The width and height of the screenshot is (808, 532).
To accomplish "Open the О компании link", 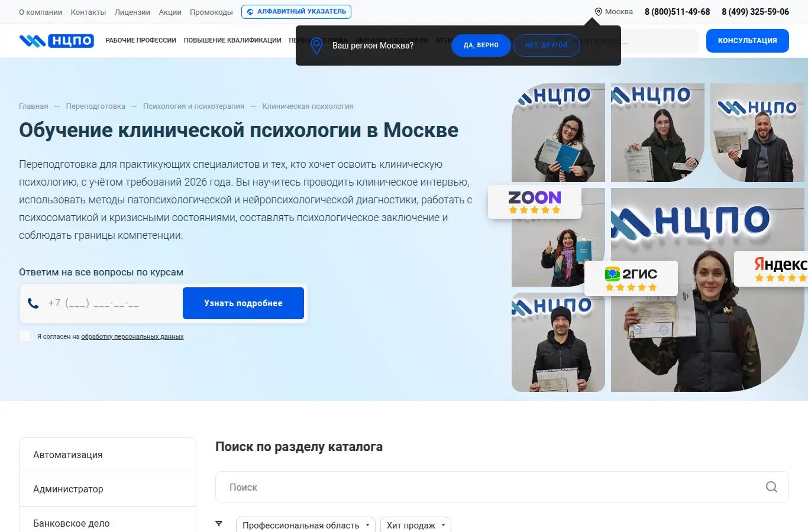I will coord(40,12).
